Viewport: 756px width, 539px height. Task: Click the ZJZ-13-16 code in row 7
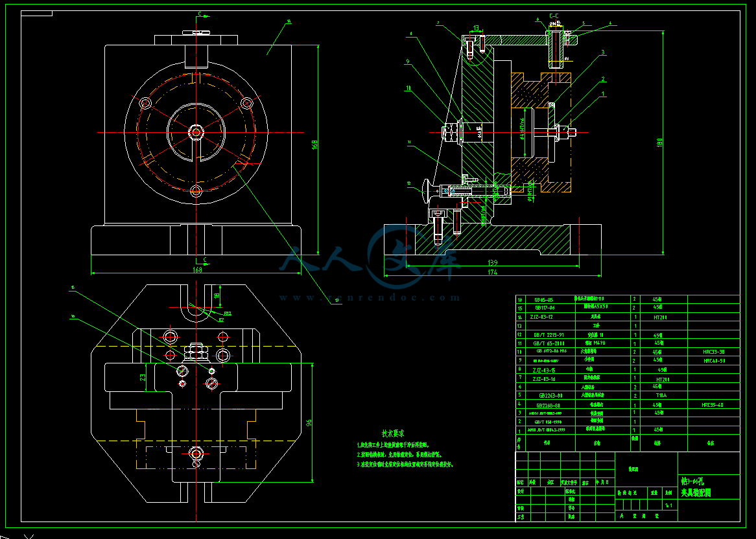(544, 379)
